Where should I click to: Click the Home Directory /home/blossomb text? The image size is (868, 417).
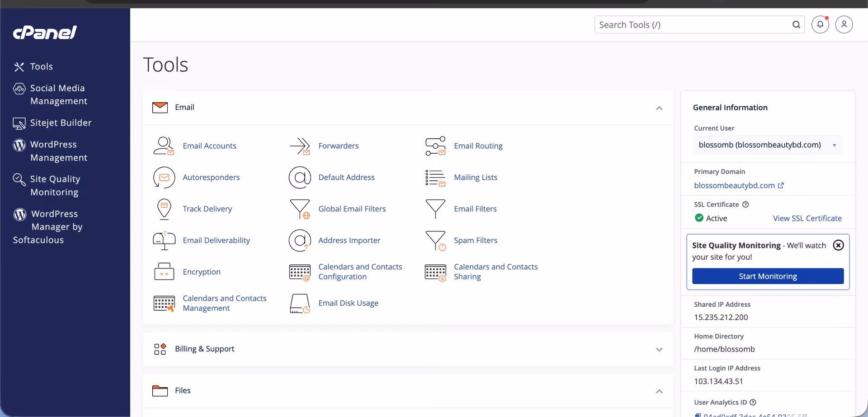coord(725,349)
